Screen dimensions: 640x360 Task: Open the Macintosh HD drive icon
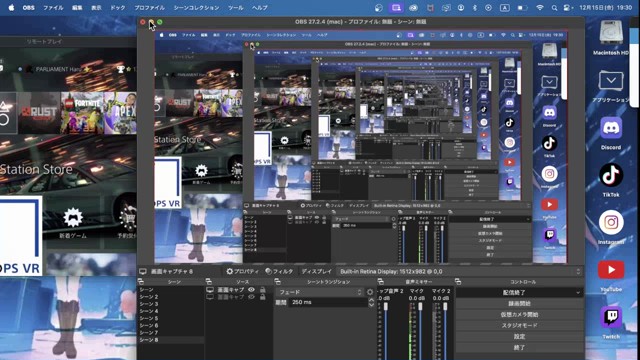coord(611,32)
